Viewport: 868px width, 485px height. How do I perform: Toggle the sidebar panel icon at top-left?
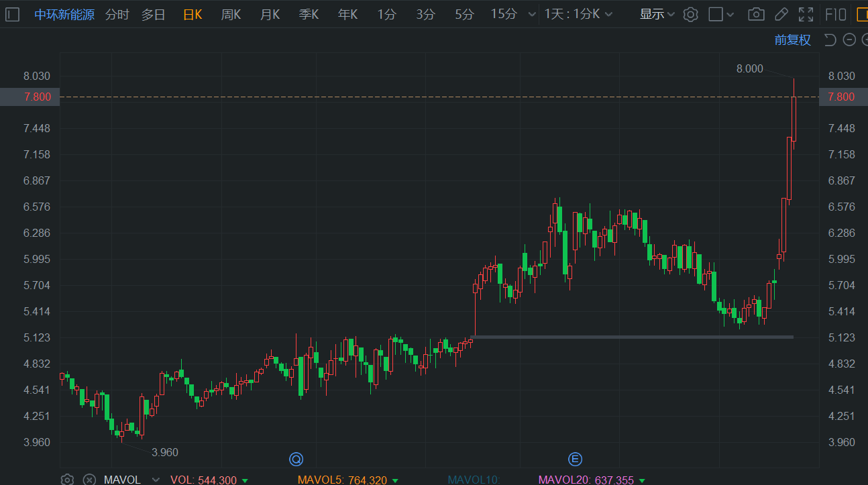(x=13, y=14)
